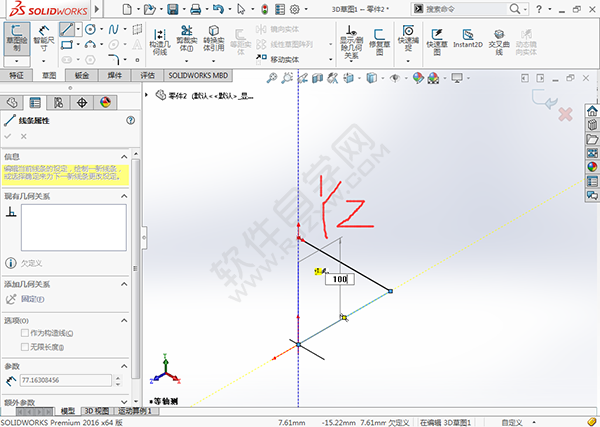Image resolution: width=600 pixels, height=427 pixels.
Task: Click the Intersection Curve tool
Action: (x=499, y=41)
